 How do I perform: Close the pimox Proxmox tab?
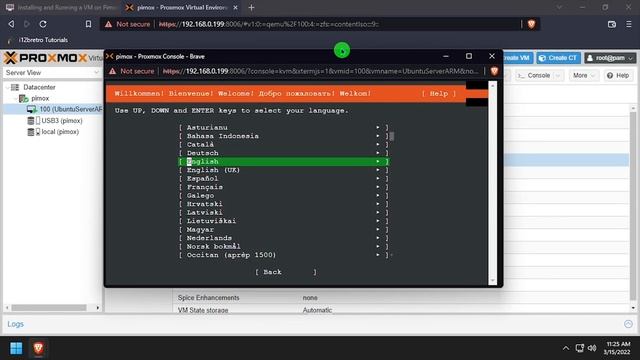[236, 7]
